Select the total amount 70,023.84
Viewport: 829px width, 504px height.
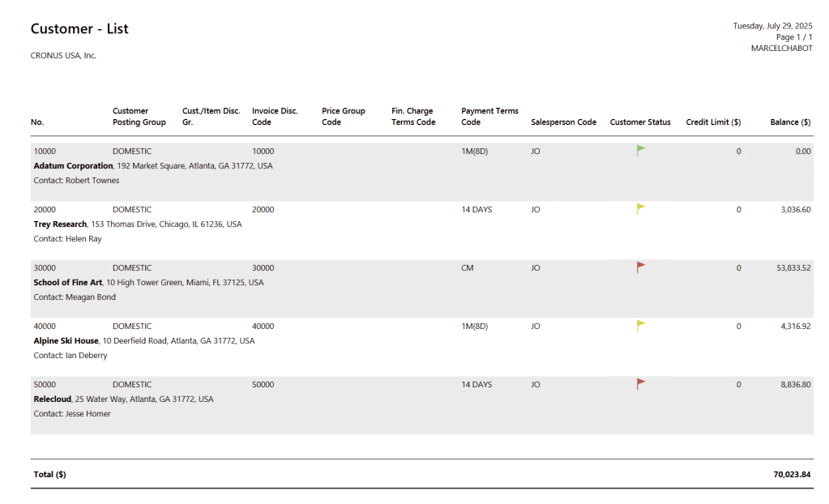(x=792, y=475)
